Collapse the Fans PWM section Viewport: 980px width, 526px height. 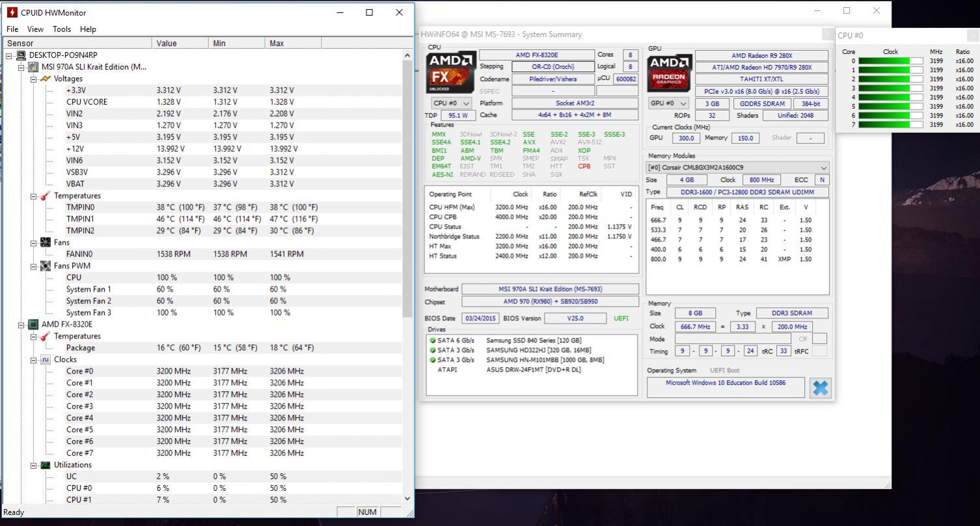point(34,266)
